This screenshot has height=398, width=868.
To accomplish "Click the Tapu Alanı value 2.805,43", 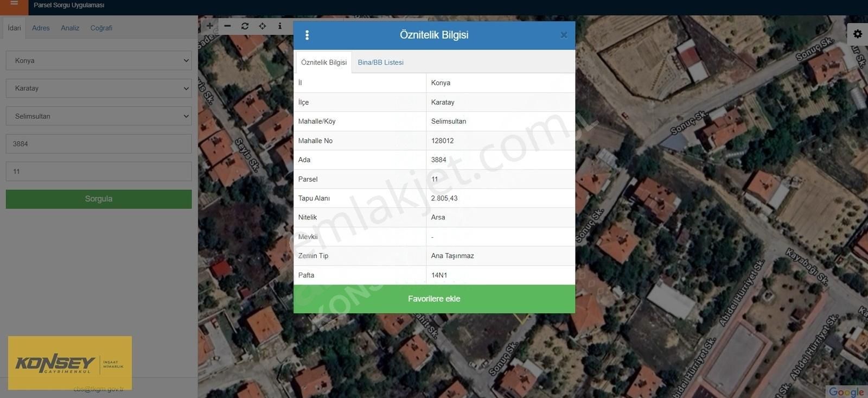I will (444, 198).
